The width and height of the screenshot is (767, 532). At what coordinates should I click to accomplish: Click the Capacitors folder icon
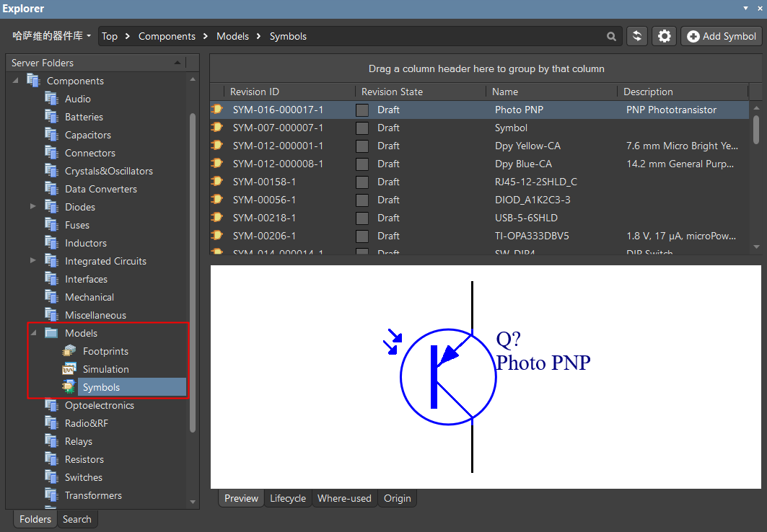click(x=51, y=135)
